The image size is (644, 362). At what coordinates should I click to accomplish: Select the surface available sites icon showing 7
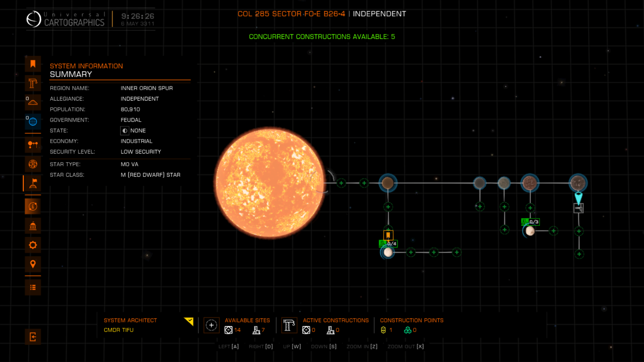coord(256,330)
